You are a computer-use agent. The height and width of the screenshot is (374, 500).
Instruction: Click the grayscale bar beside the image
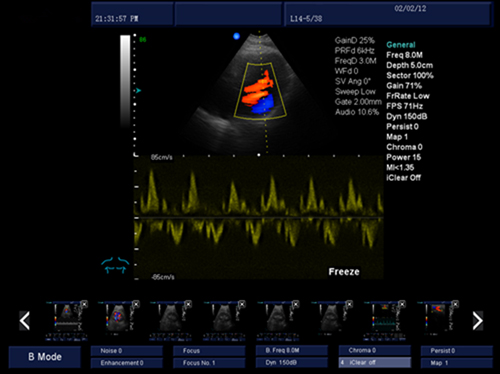tap(125, 81)
